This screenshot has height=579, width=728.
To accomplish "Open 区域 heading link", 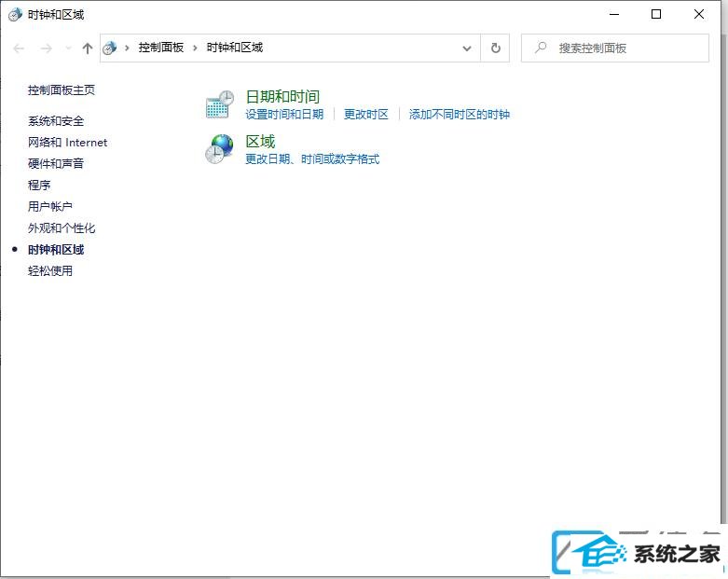I will (x=260, y=141).
